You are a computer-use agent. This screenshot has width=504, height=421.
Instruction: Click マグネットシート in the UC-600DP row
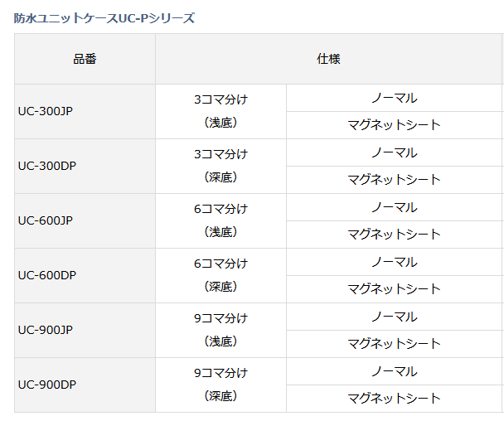coord(394,289)
